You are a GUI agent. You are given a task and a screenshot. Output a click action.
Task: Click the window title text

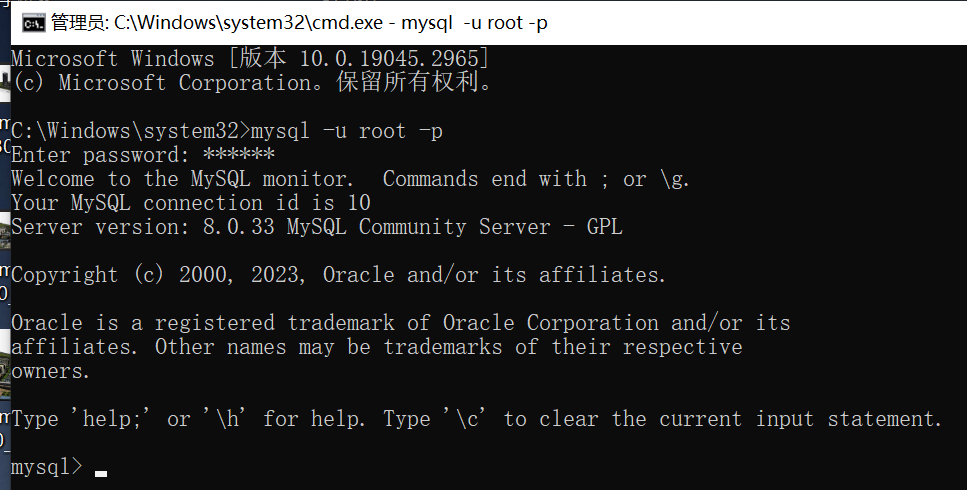(x=299, y=23)
